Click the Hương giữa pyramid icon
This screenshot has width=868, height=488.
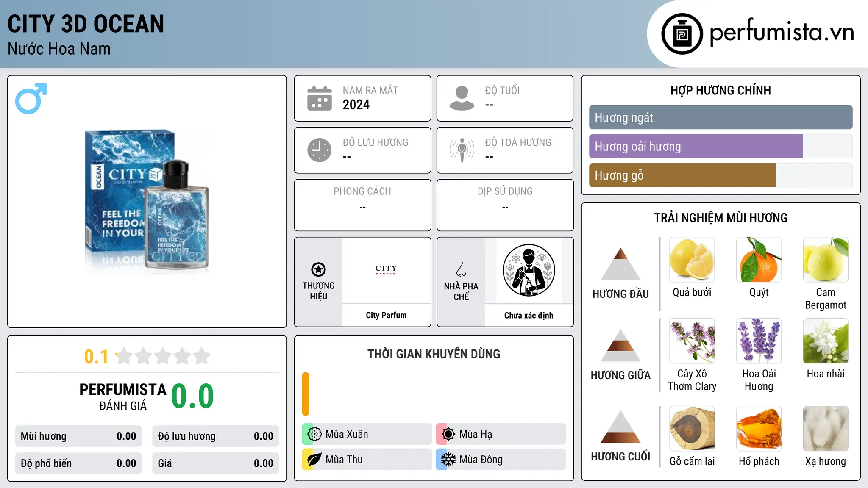[620, 345]
